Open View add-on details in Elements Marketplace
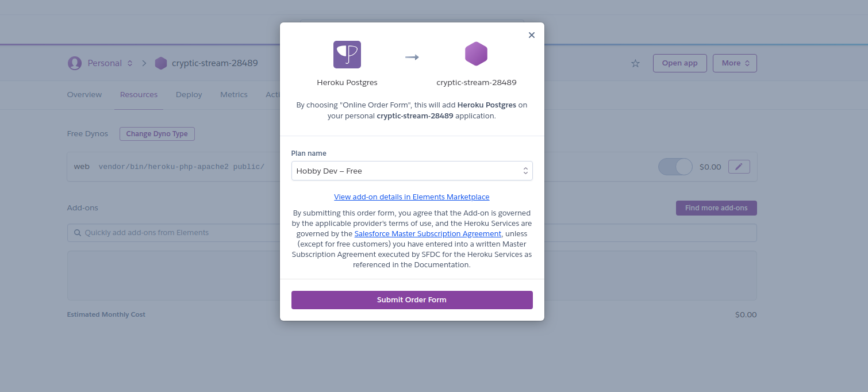868x392 pixels. [412, 197]
